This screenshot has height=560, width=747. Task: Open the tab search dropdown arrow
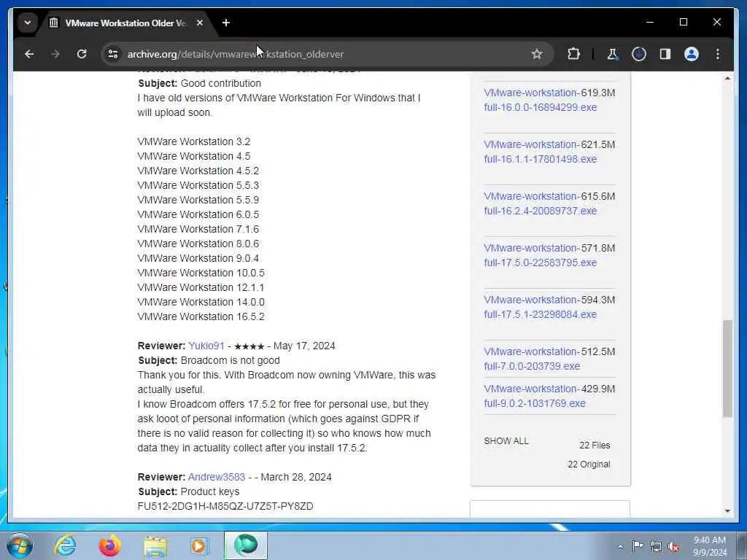coord(28,23)
